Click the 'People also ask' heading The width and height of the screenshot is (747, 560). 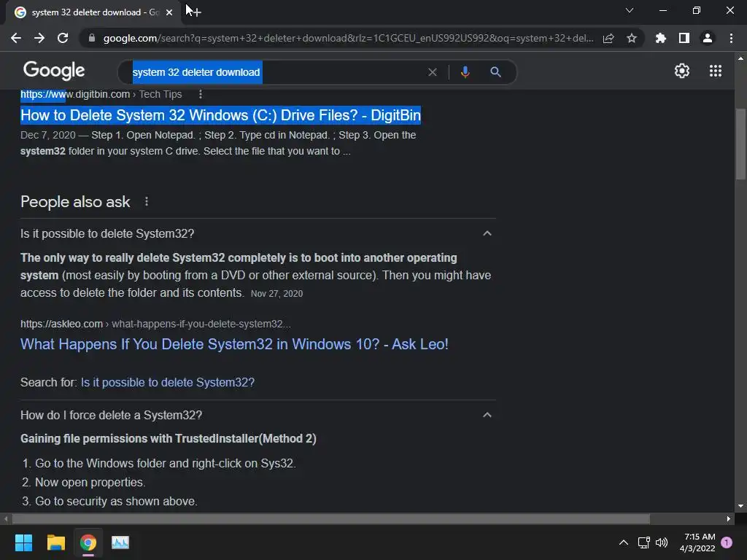[75, 202]
